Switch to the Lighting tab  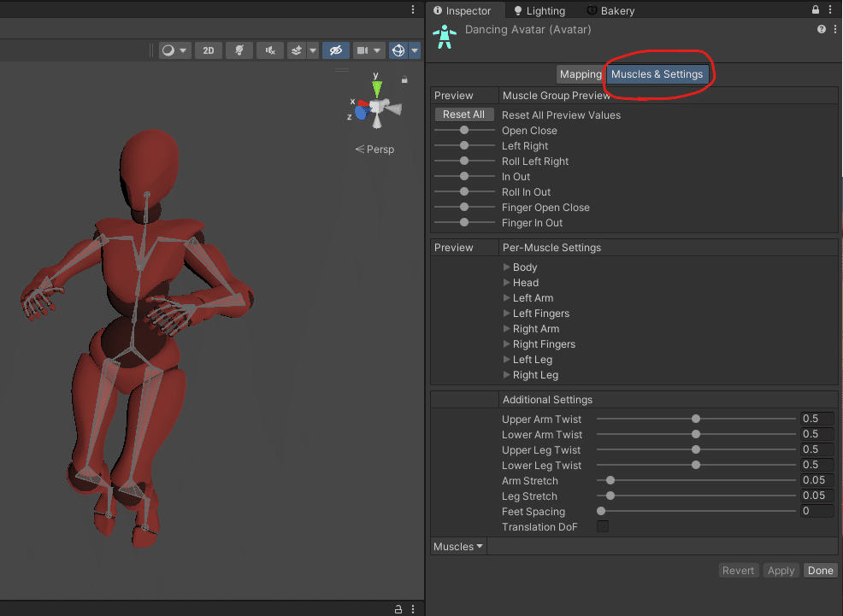pyautogui.click(x=539, y=10)
